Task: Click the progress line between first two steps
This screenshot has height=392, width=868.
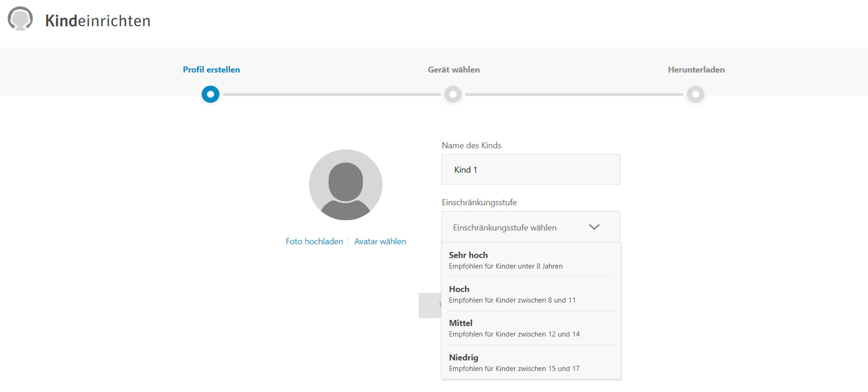Action: pyautogui.click(x=332, y=94)
